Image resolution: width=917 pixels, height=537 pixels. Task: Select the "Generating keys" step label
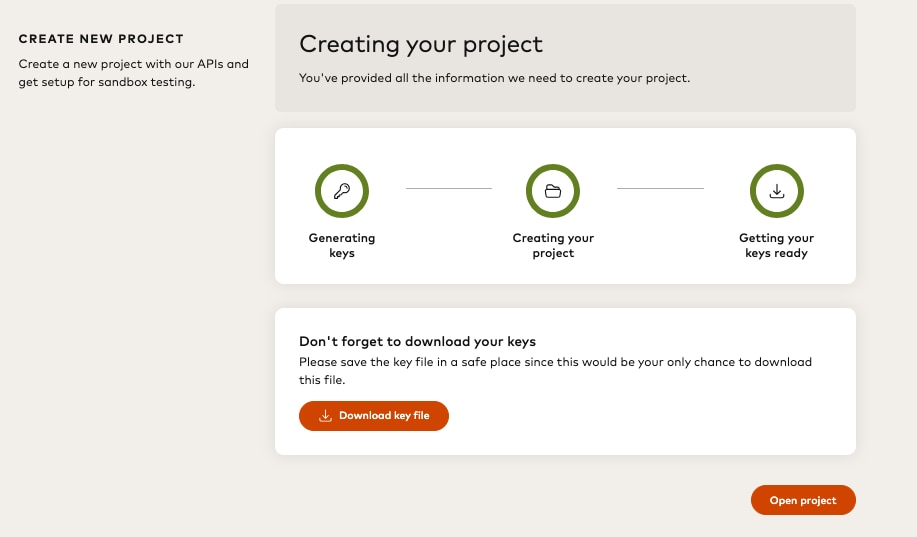point(342,246)
